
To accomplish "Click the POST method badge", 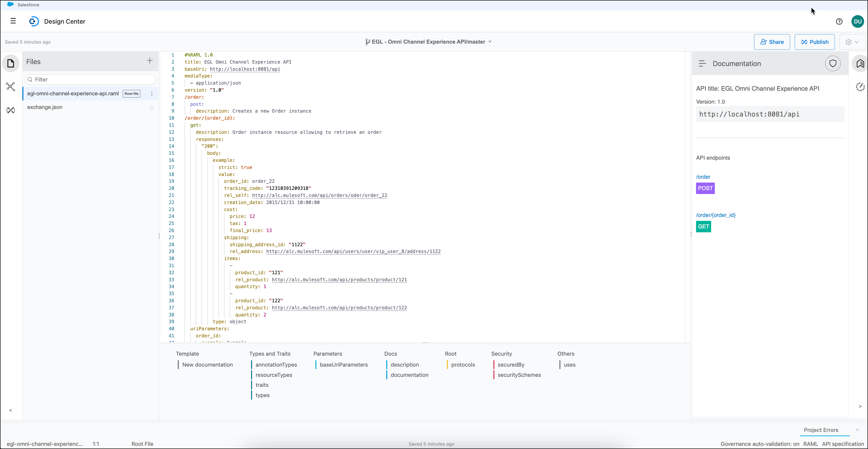I will [x=705, y=188].
